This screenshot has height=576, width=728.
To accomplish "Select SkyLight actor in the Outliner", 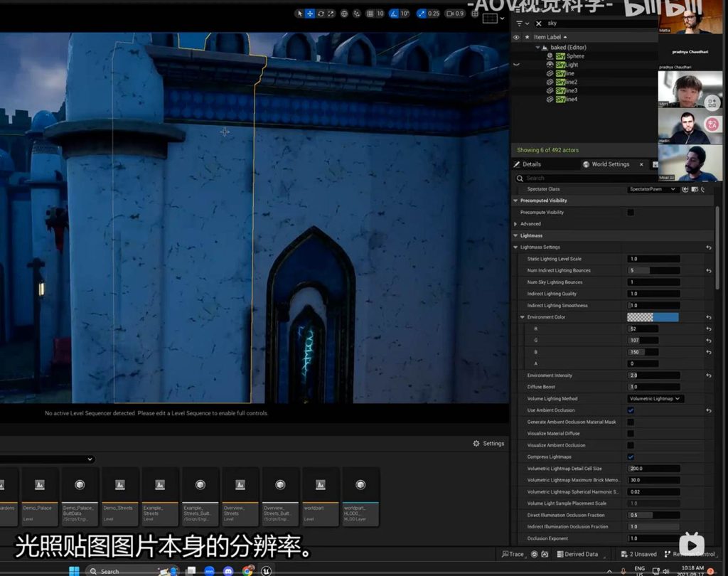I will pyautogui.click(x=567, y=65).
